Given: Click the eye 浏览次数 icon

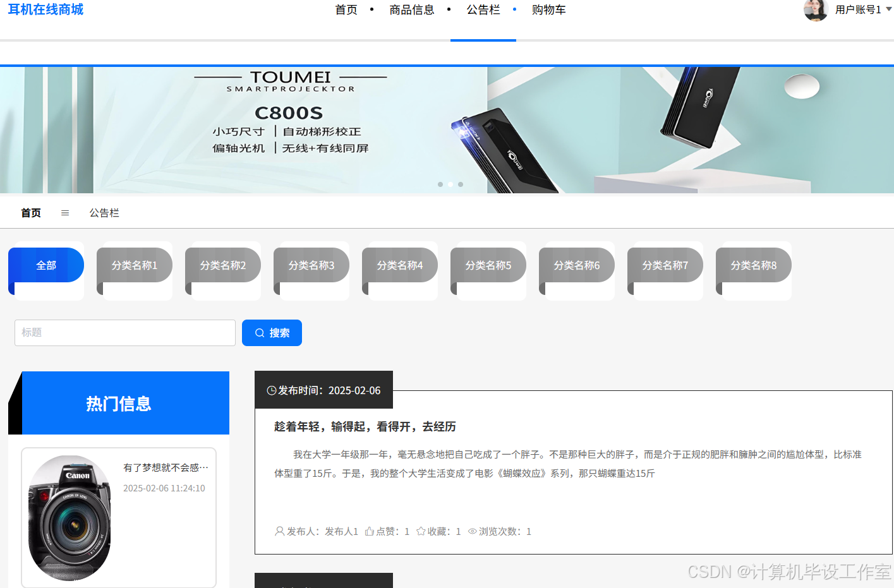Looking at the screenshot, I should [473, 531].
